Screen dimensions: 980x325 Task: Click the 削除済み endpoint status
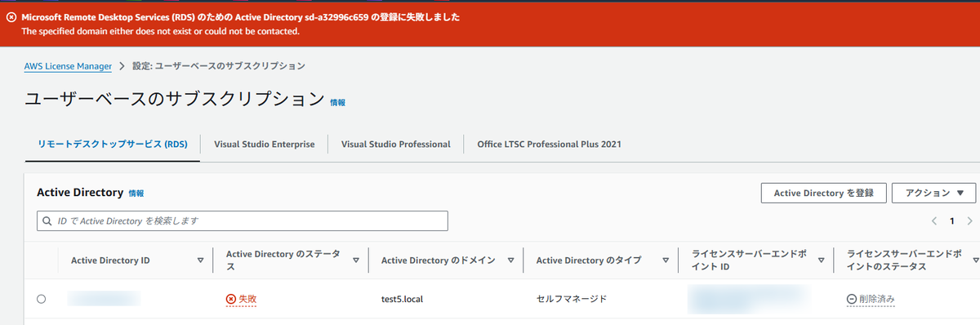(x=871, y=299)
